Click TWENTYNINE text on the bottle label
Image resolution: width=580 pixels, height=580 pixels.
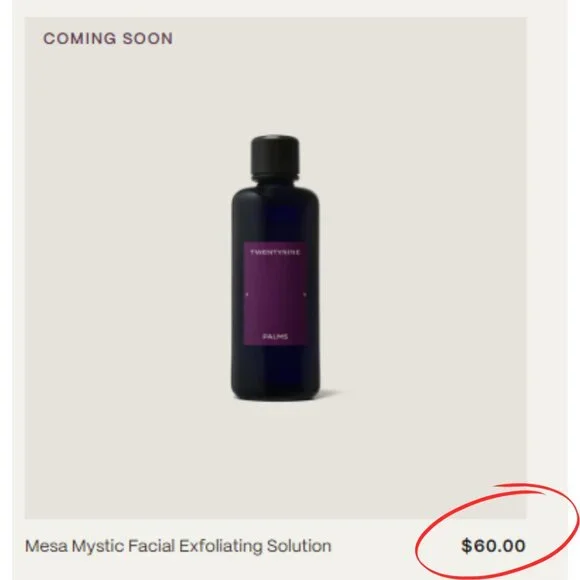pyautogui.click(x=275, y=252)
